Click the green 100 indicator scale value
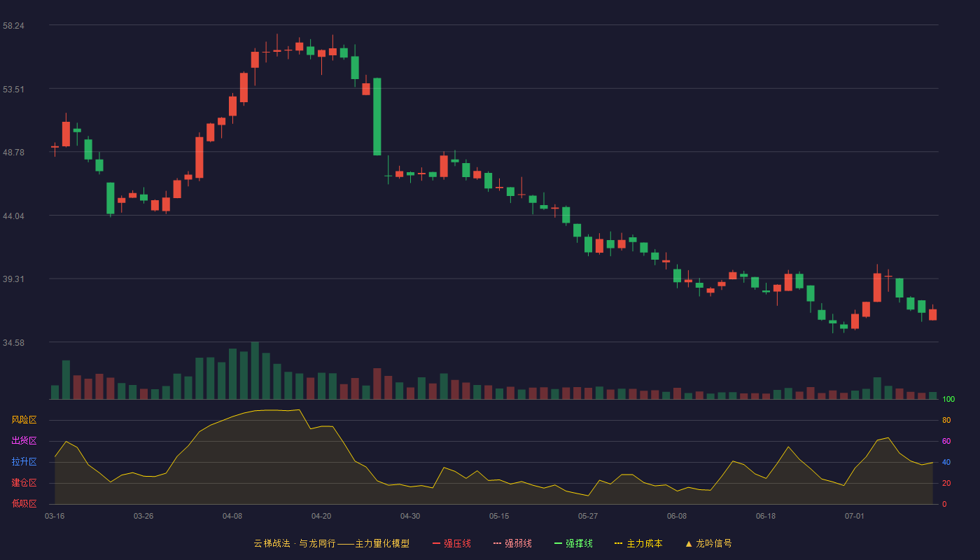980x560 pixels. click(x=948, y=400)
